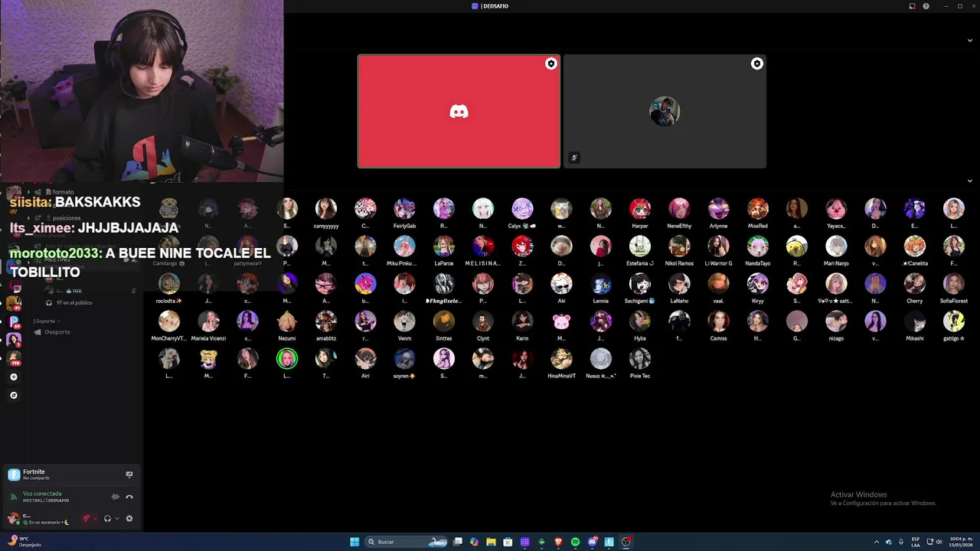Open Windows Start menu
980x551 pixels.
[x=354, y=542]
